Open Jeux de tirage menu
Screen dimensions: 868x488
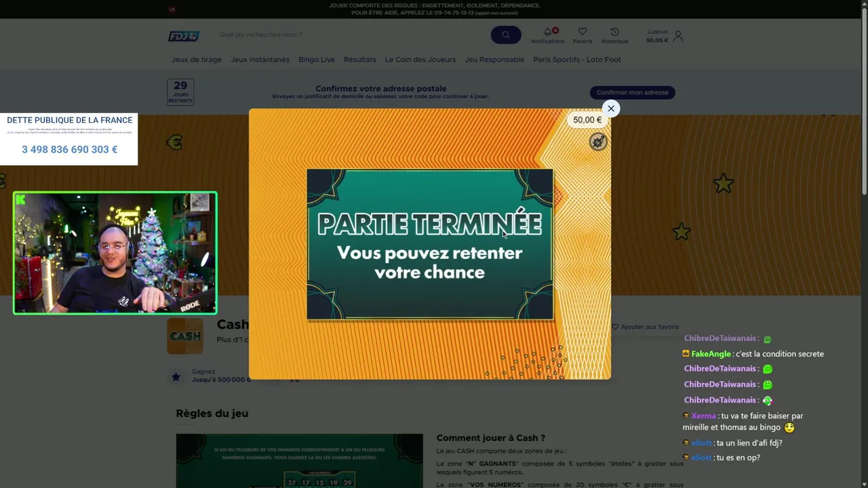197,60
